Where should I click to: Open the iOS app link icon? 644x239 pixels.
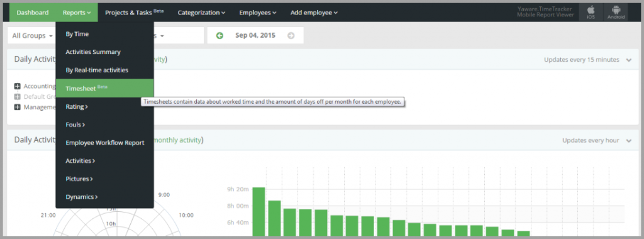click(591, 13)
